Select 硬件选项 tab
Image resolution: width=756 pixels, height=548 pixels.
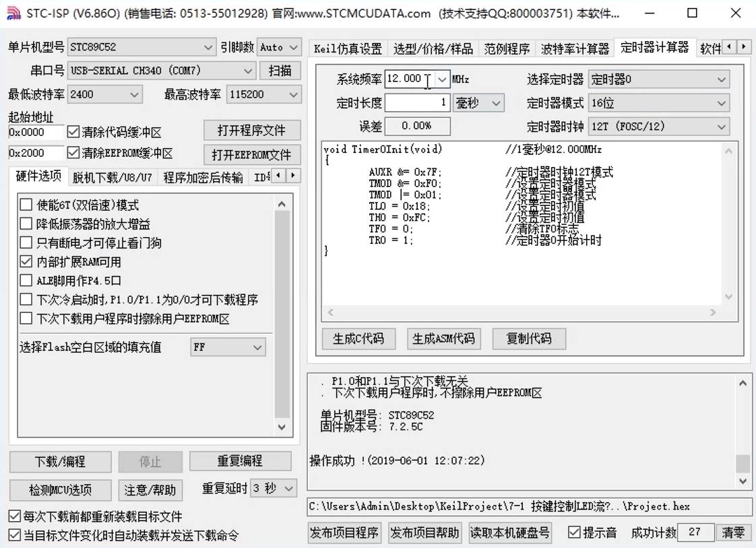coord(38,176)
